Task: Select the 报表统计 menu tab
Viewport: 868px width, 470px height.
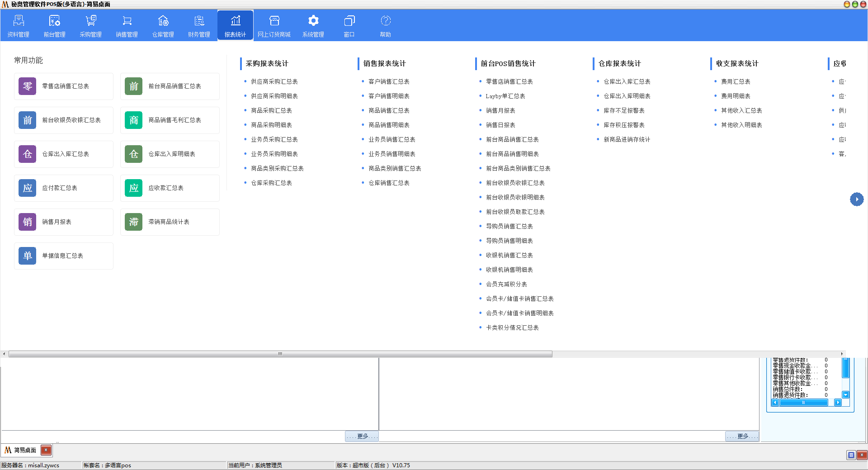Action: [236, 25]
